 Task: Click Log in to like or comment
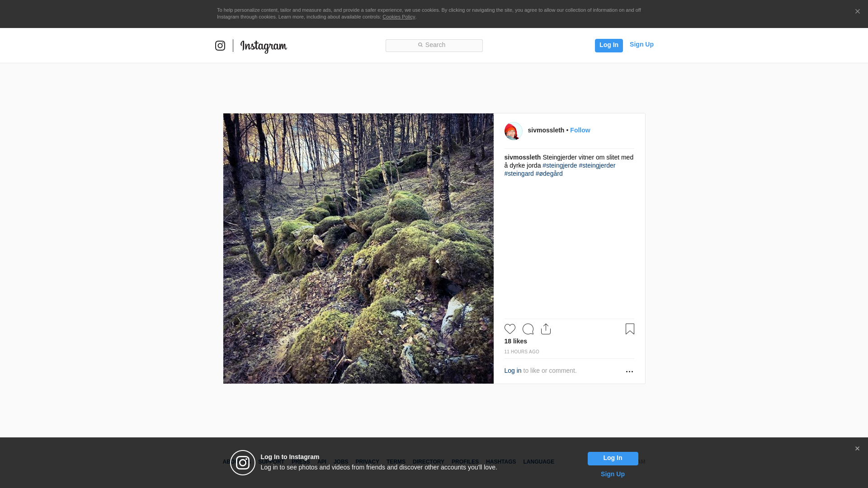[513, 371]
